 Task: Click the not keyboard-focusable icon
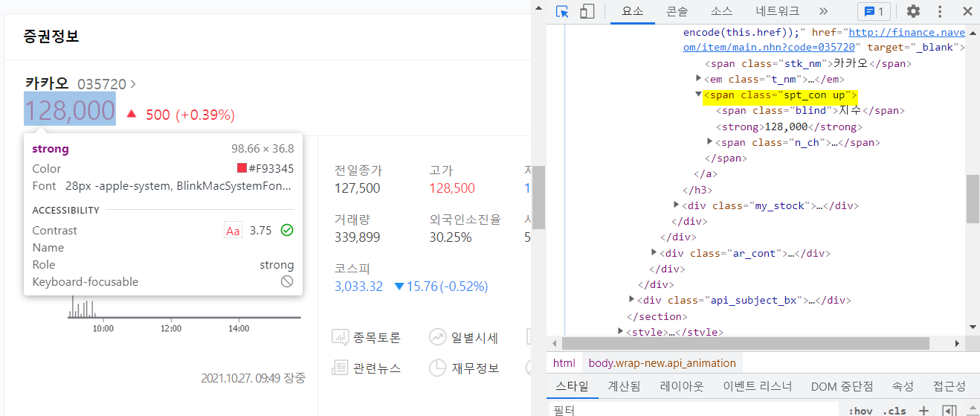click(x=287, y=281)
